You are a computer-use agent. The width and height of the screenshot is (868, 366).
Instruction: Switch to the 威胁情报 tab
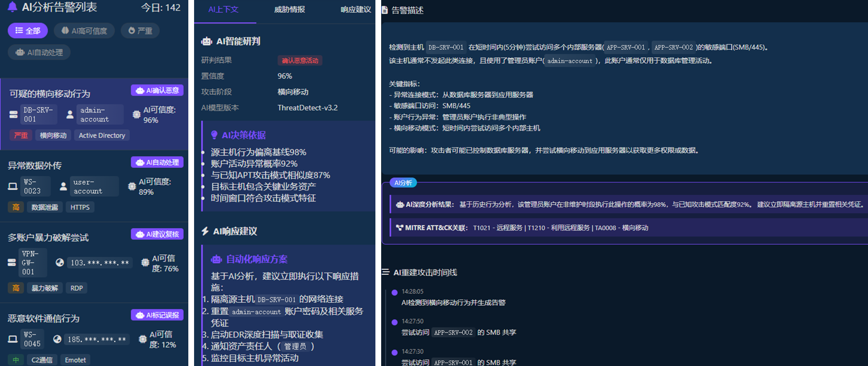[x=289, y=9]
